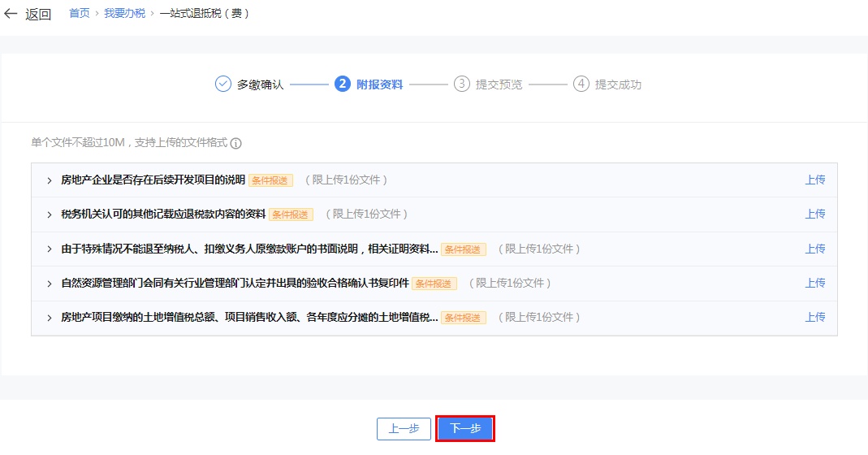
Task: Upload file for 由于特殊情况不能退至纳税人 row
Action: (x=814, y=249)
